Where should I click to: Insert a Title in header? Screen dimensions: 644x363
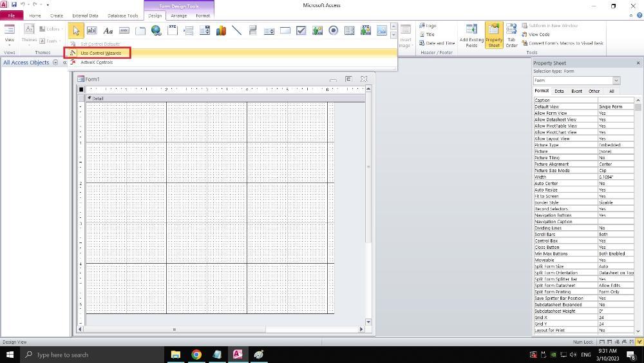[x=426, y=35]
